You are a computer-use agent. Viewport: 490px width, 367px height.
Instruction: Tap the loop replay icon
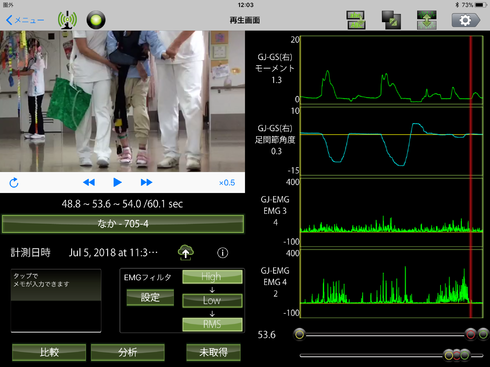pos(14,183)
